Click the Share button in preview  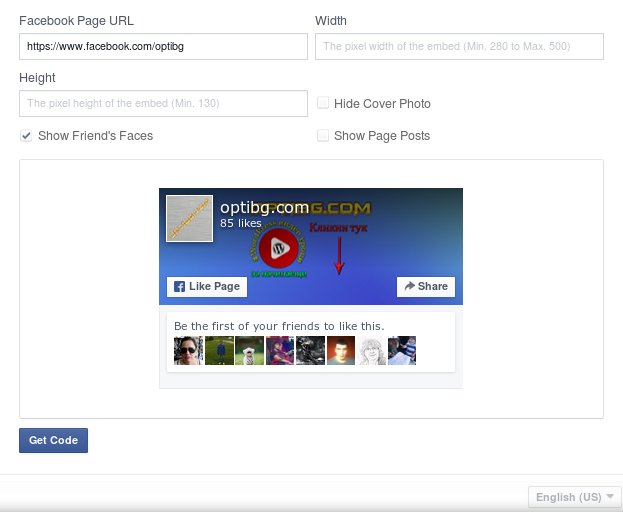coord(426,286)
